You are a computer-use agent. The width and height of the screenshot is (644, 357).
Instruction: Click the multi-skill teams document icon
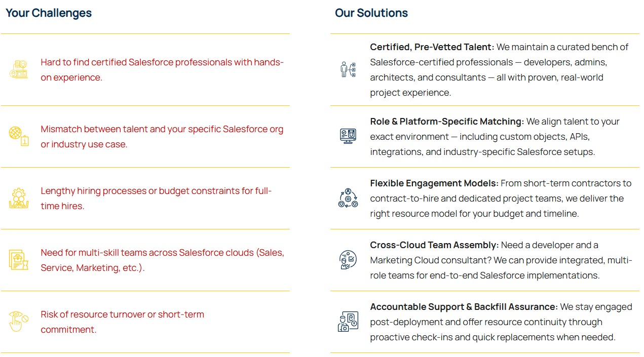click(19, 260)
